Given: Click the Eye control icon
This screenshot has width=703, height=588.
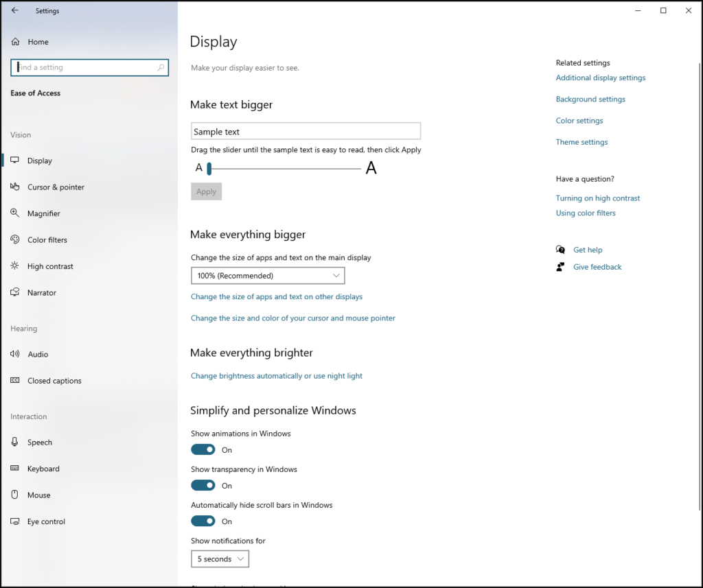Looking at the screenshot, I should [15, 521].
